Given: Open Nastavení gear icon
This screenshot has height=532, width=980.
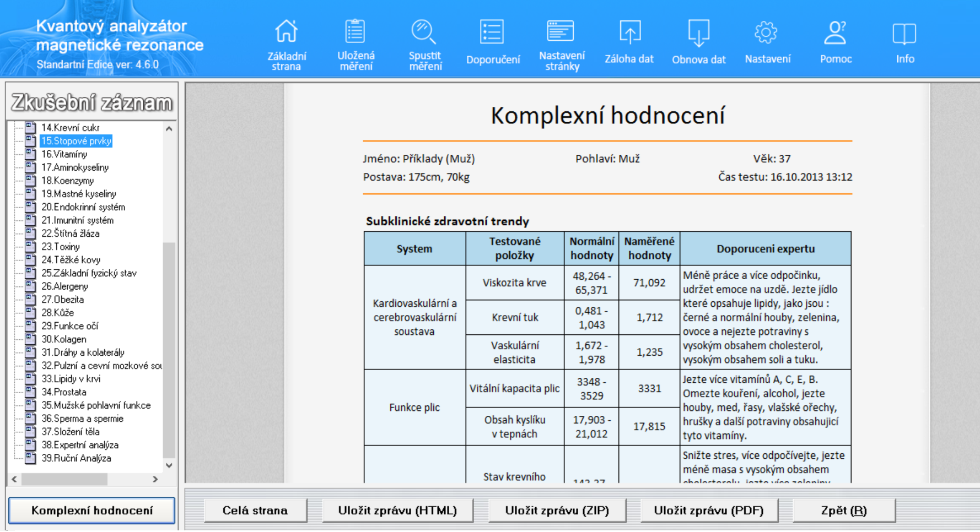Looking at the screenshot, I should (766, 32).
